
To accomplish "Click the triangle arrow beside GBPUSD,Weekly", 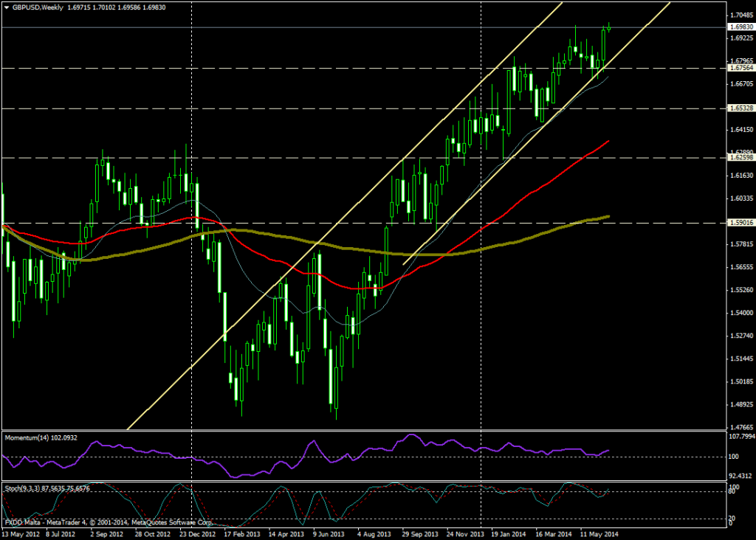I will [6, 7].
